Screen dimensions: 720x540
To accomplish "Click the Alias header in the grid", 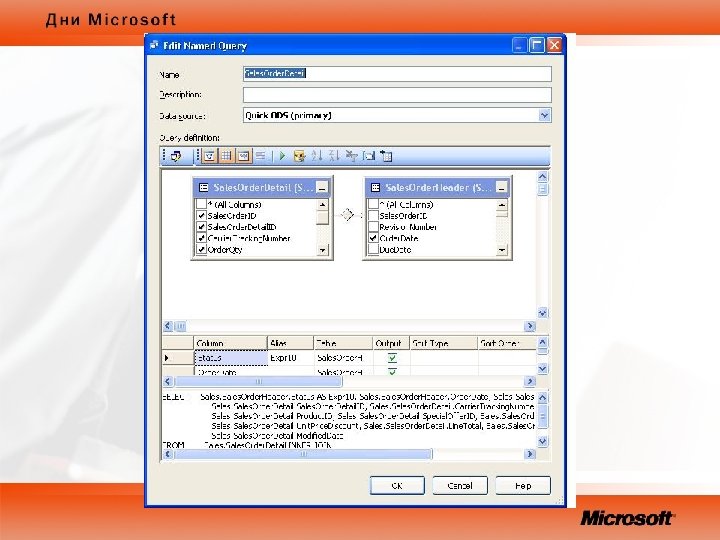I will click(x=291, y=343).
